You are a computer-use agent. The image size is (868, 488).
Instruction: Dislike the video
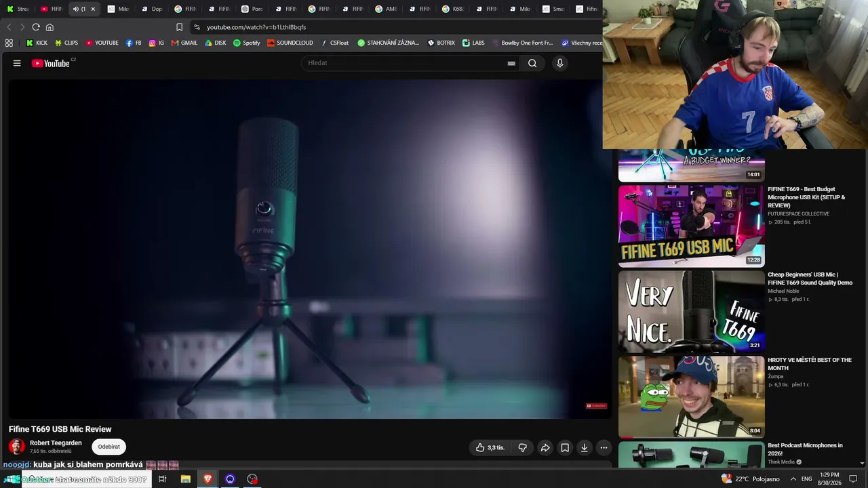coord(522,447)
